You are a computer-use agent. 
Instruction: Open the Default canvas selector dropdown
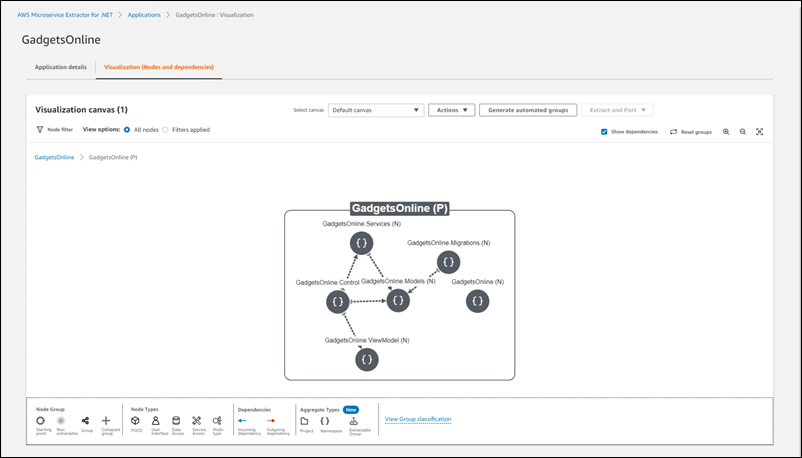point(376,110)
